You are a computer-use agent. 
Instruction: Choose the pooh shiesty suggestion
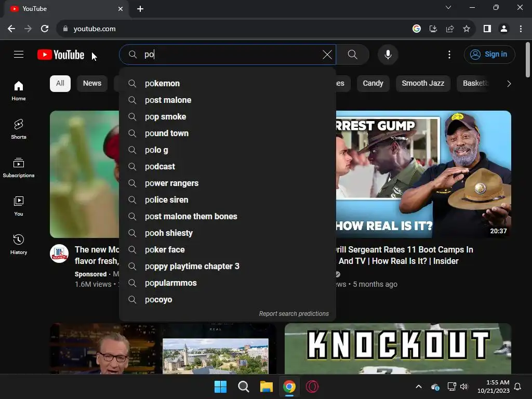coord(228,233)
